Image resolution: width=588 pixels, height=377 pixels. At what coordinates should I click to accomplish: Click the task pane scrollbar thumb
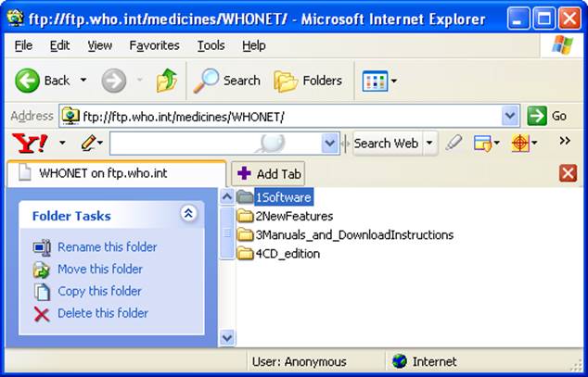point(227,232)
